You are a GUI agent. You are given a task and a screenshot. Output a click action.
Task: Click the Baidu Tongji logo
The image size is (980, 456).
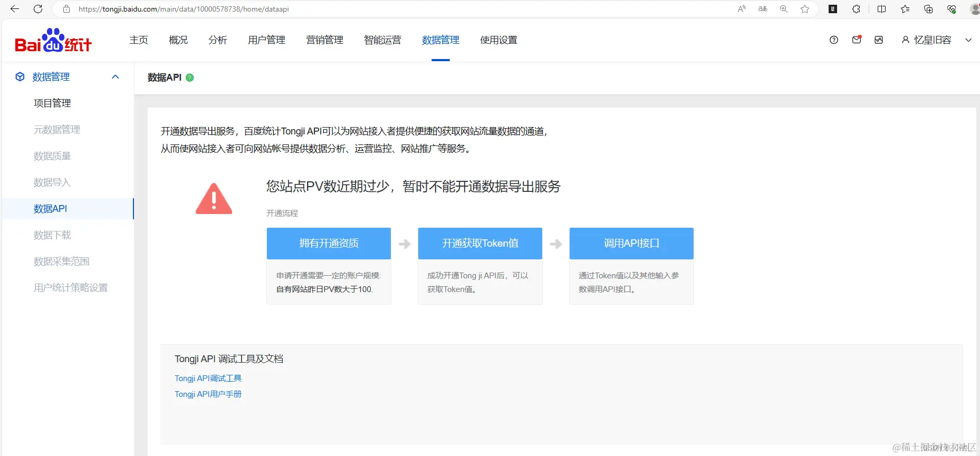coord(53,41)
